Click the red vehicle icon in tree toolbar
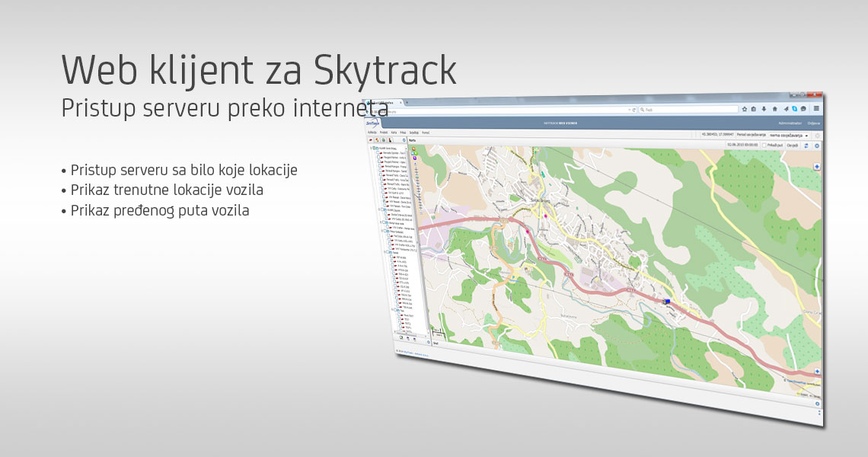This screenshot has width=868, height=457. 371,140
